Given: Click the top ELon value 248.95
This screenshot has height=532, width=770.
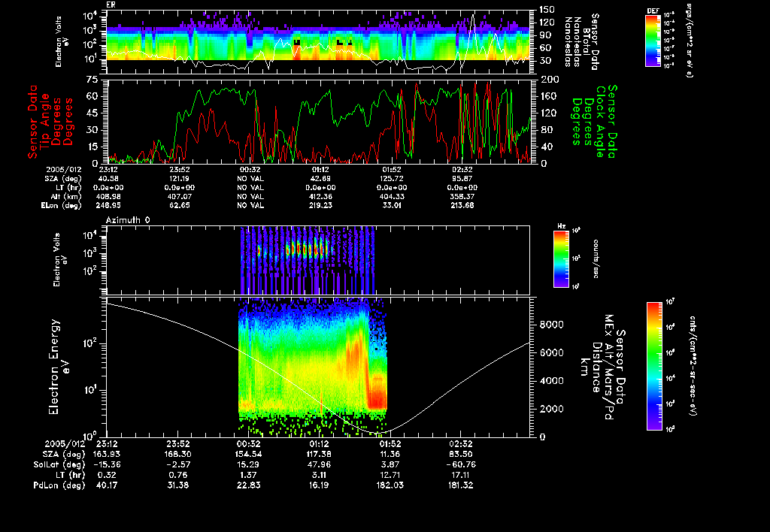Looking at the screenshot, I should (108, 205).
